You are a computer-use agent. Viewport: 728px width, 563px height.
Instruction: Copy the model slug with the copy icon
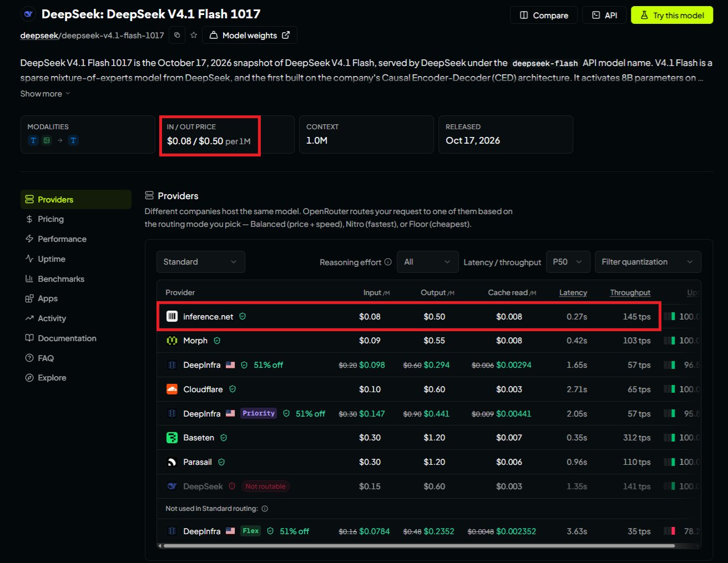click(x=177, y=35)
